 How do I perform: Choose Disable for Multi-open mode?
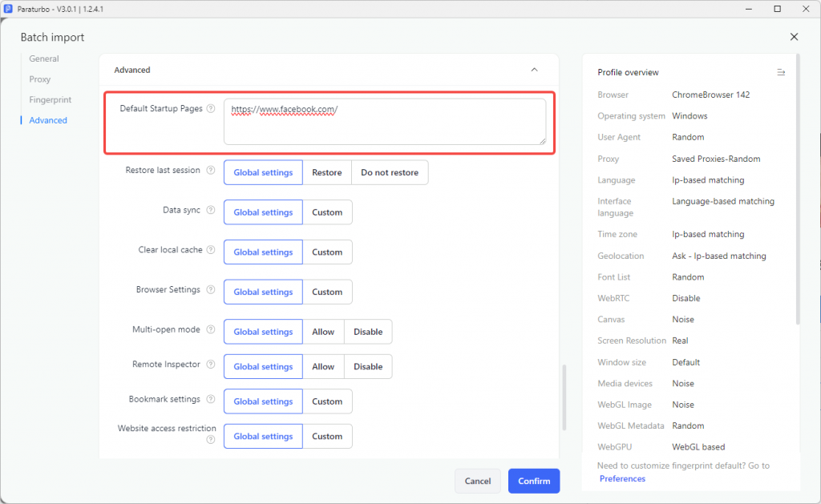pyautogui.click(x=368, y=332)
